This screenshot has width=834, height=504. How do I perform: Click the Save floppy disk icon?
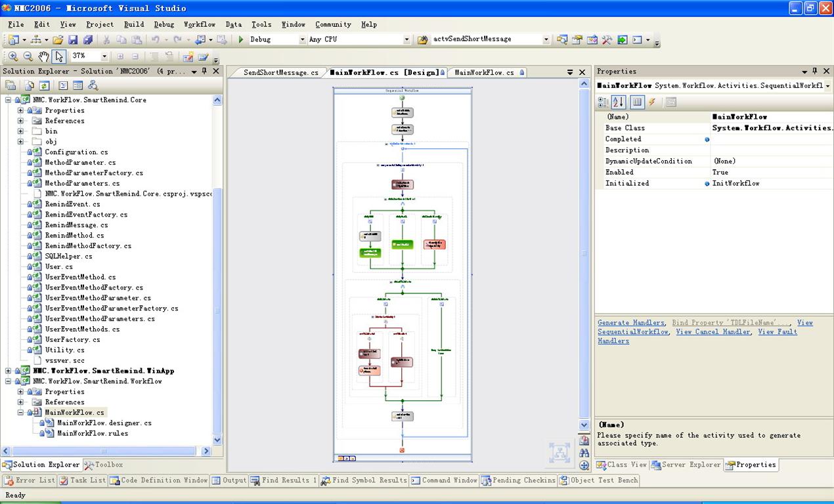point(73,39)
